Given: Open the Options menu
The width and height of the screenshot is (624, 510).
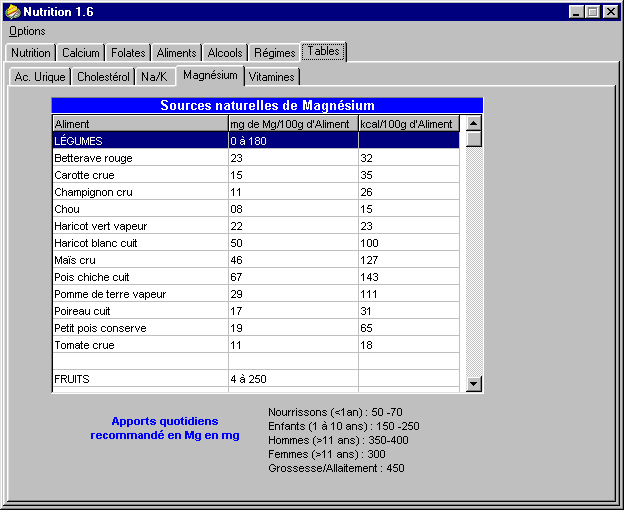Looking at the screenshot, I should coord(27,31).
